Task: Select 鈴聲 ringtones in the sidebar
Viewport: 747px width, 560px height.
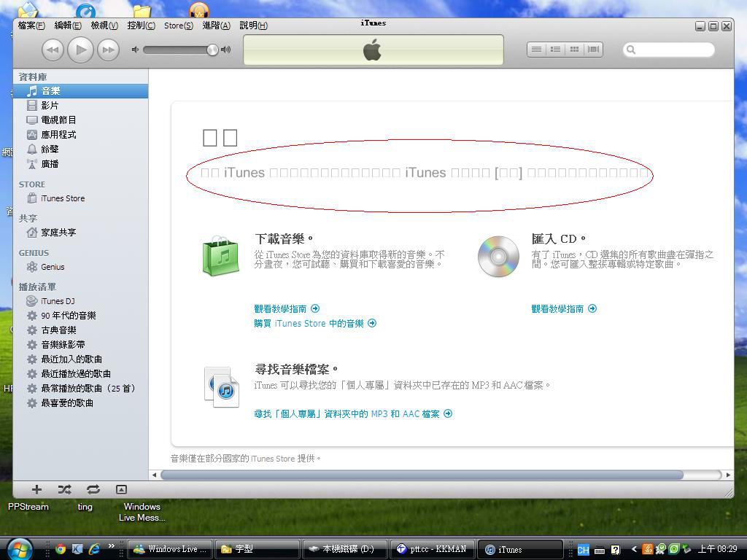Action: point(80,149)
